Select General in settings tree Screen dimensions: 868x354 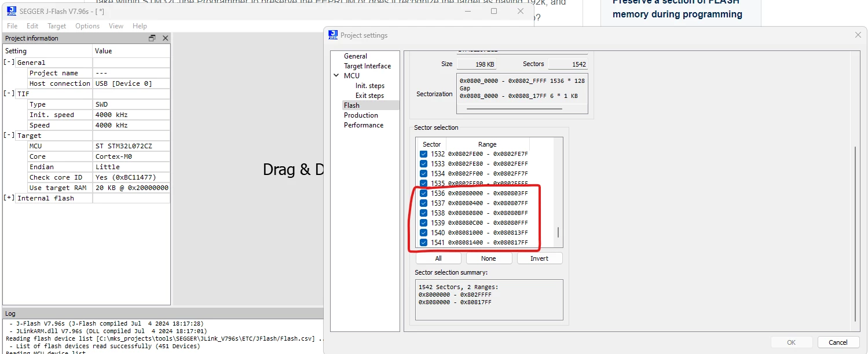356,56
